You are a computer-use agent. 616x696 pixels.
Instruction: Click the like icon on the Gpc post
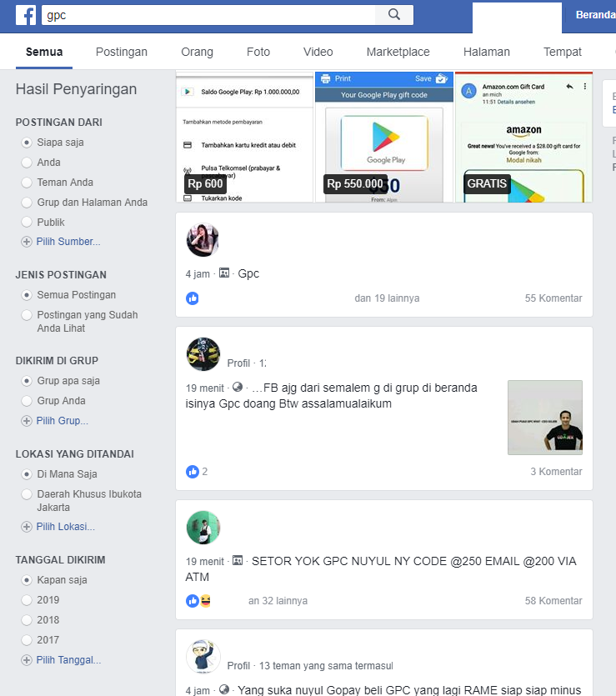pyautogui.click(x=193, y=298)
